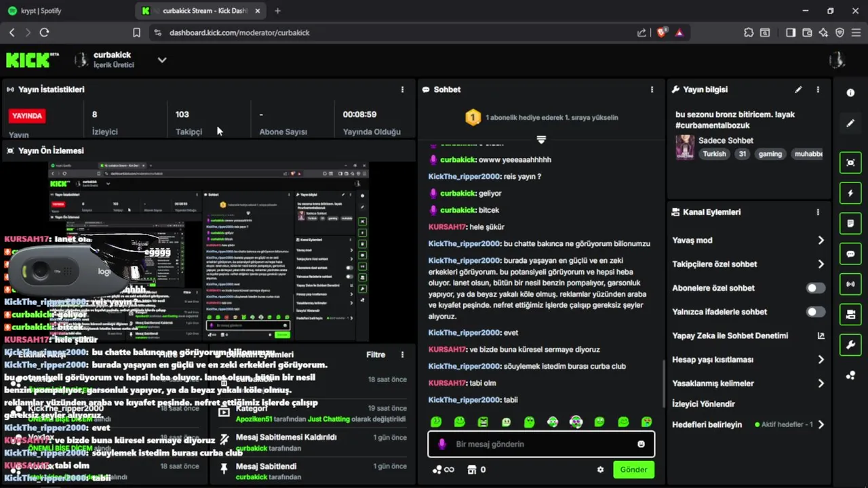Screen dimensions: 868x488
Task: Toggle the channel actions camera icon in sidebar
Action: click(850, 314)
